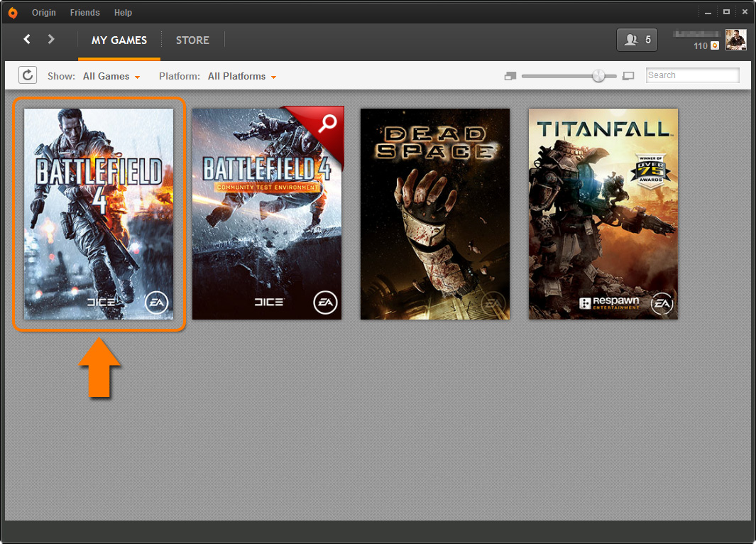The image size is (756, 544).
Task: Open the Friends menu
Action: click(84, 13)
